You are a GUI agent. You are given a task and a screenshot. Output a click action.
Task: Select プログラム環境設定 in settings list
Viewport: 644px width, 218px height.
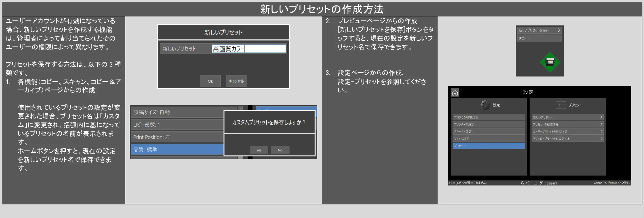click(489, 117)
